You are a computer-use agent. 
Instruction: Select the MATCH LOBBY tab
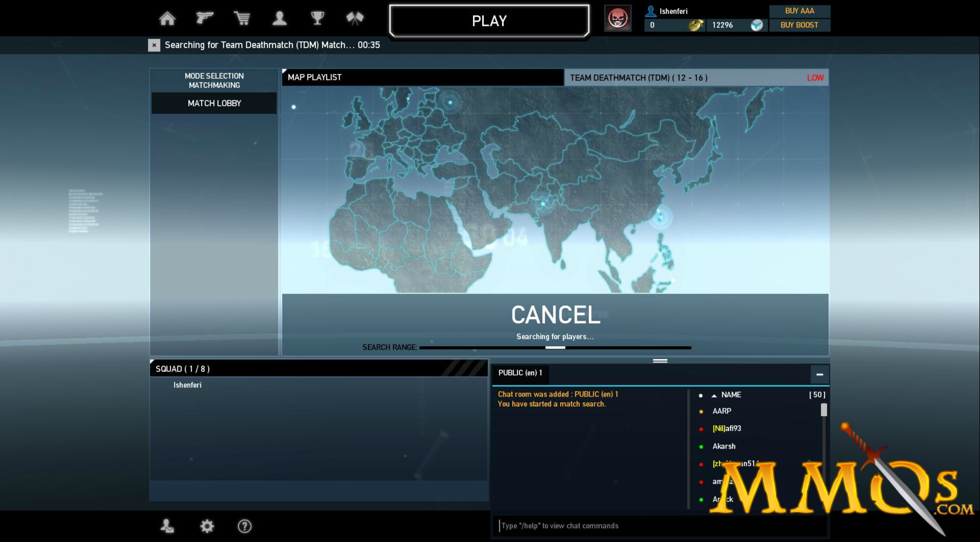[214, 103]
